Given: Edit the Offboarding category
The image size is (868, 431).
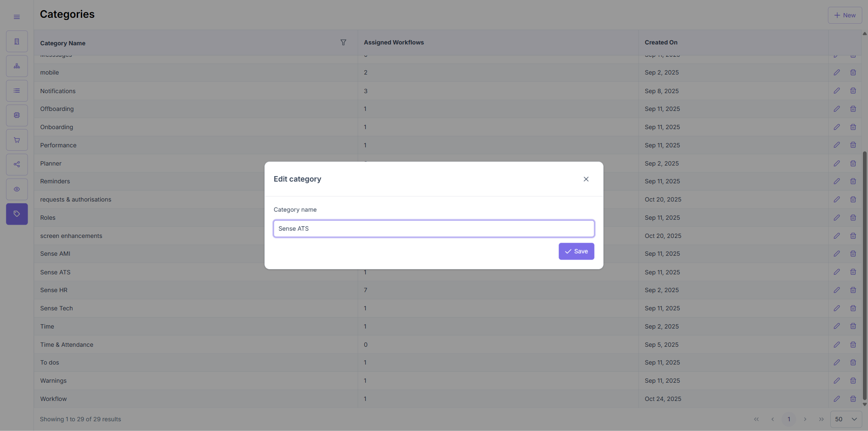Looking at the screenshot, I should (837, 109).
